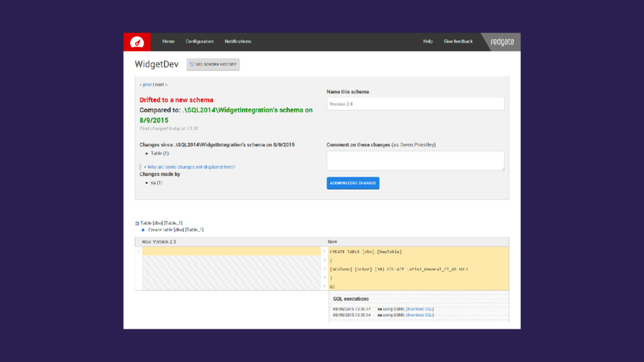Open the Help link in the header
This screenshot has height=362, width=644.
[428, 41]
